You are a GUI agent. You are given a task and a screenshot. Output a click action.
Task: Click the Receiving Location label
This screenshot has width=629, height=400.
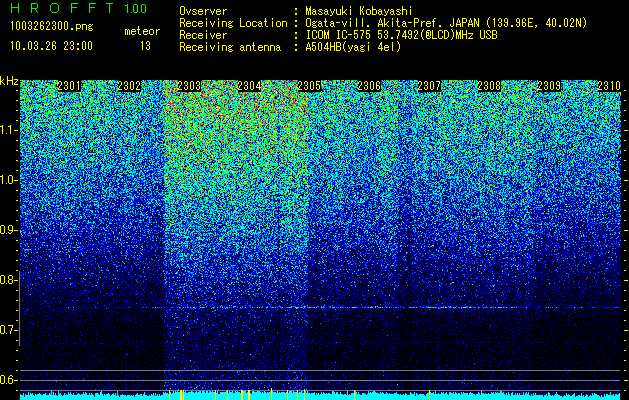pyautogui.click(x=233, y=23)
